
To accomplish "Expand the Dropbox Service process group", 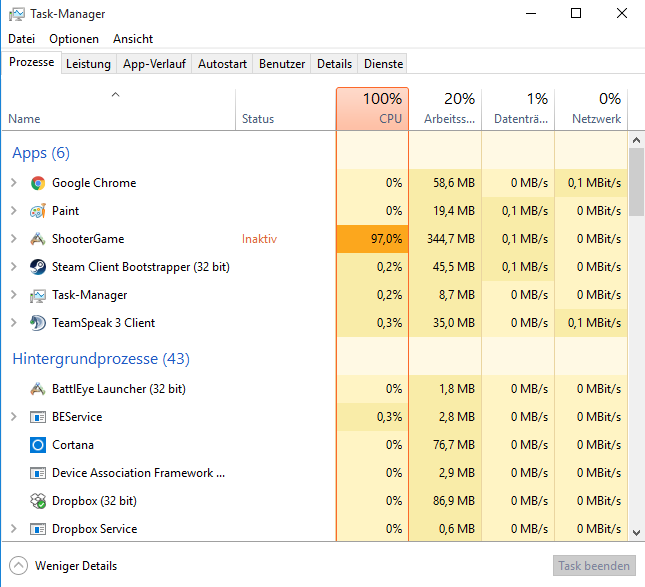I will point(14,529).
